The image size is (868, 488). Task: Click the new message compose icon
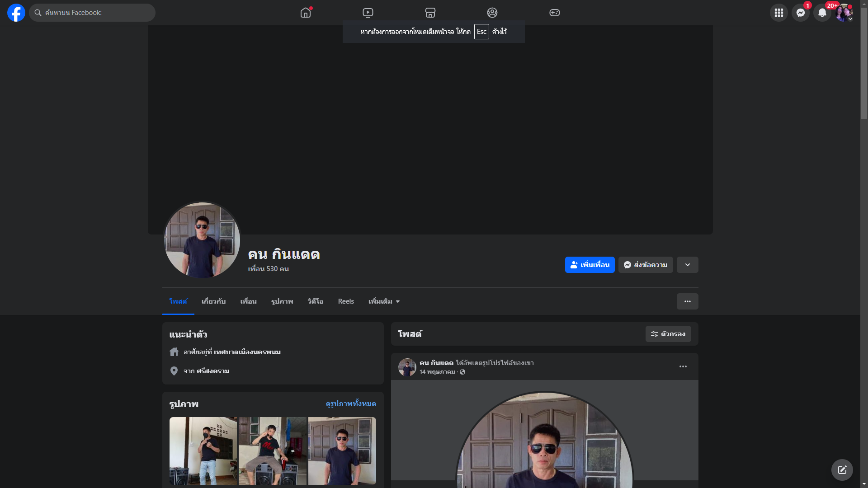tap(842, 470)
